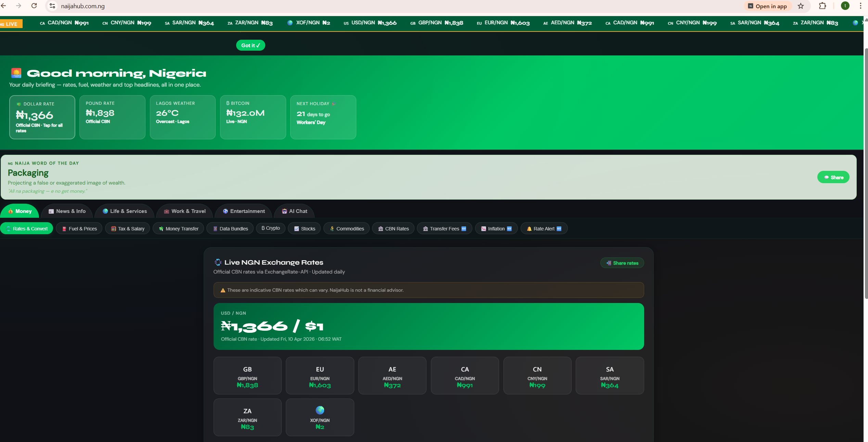
Task: Open the browser extensions puzzle icon
Action: 822,6
